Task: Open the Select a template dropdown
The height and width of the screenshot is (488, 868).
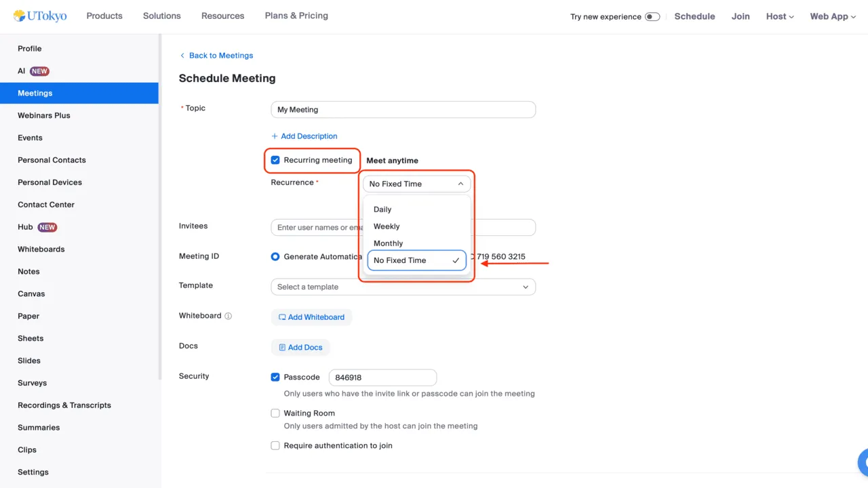Action: click(x=403, y=287)
